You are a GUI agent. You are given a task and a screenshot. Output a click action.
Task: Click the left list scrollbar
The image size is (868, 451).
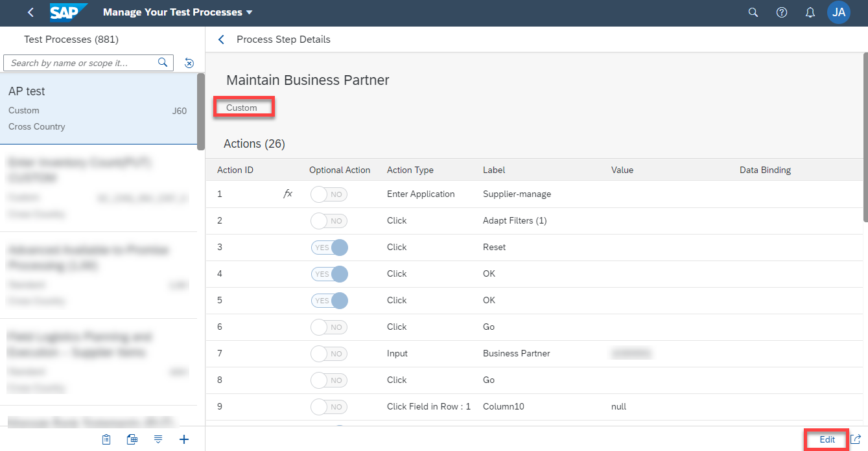(x=201, y=111)
